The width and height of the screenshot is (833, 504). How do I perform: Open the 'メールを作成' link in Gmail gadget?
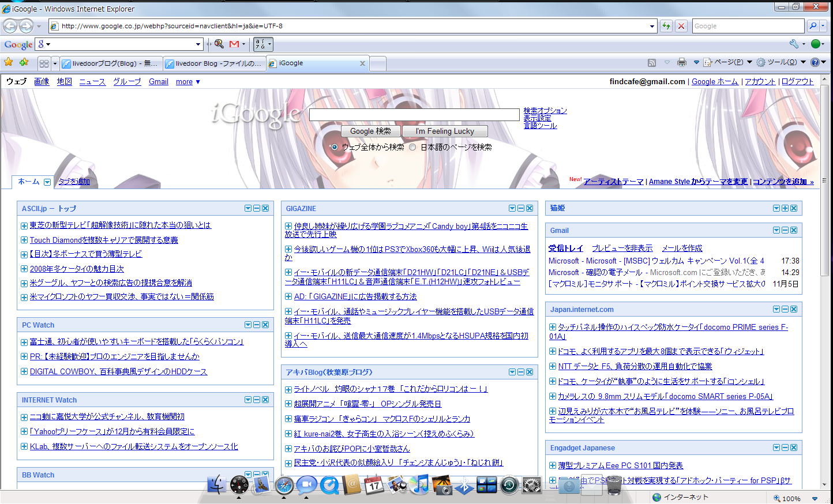coord(682,248)
